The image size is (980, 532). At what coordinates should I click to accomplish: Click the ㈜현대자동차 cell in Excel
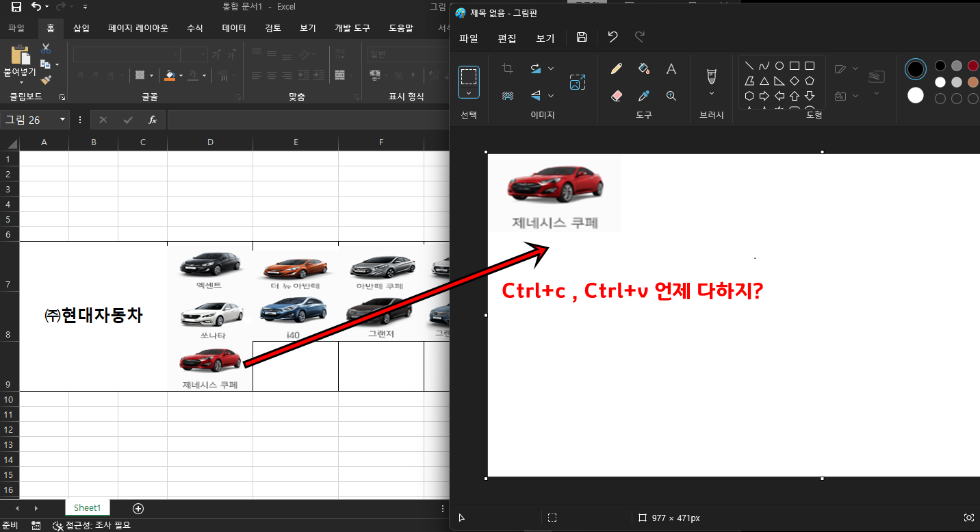click(x=94, y=316)
